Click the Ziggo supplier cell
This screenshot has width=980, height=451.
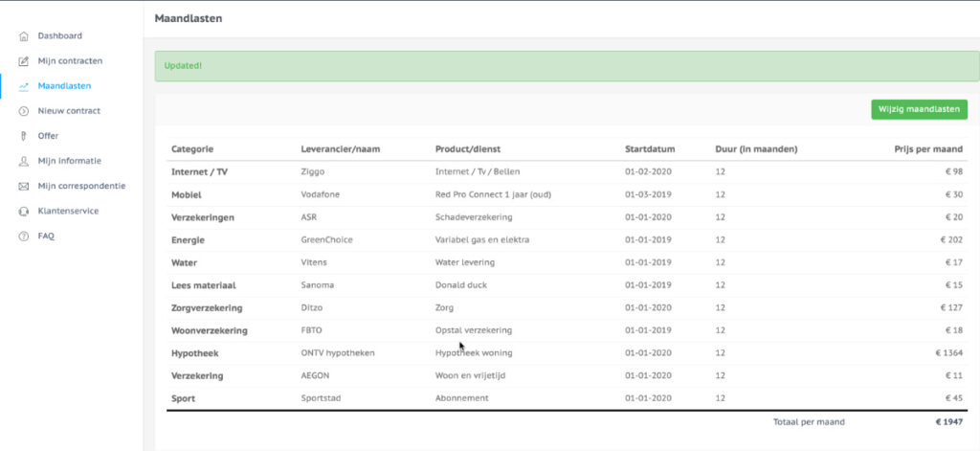tap(313, 172)
